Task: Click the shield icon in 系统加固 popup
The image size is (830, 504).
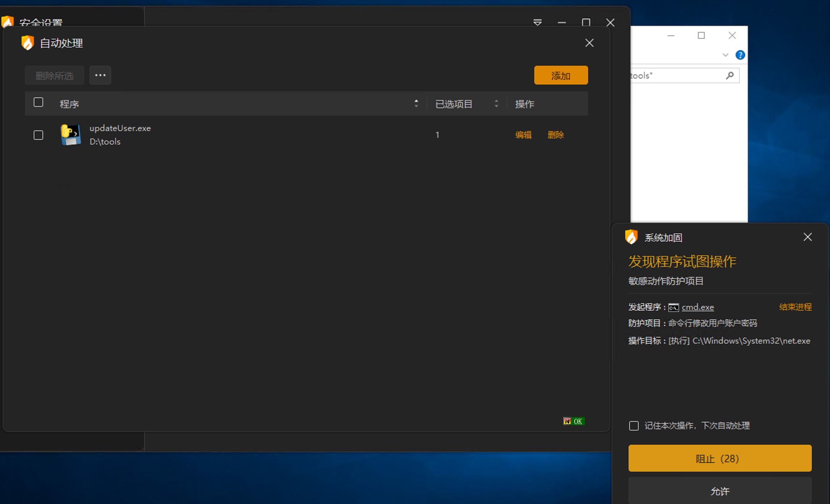Action: coord(631,237)
